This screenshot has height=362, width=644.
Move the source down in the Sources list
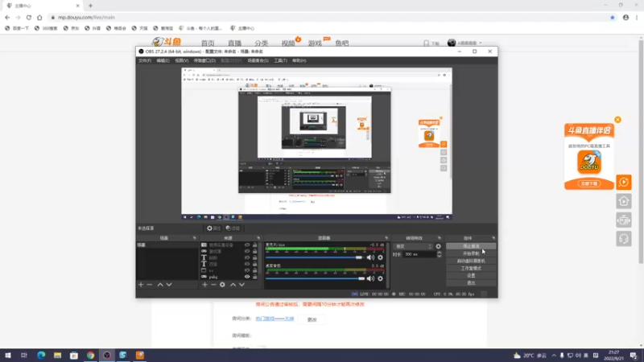pyautogui.click(x=242, y=285)
